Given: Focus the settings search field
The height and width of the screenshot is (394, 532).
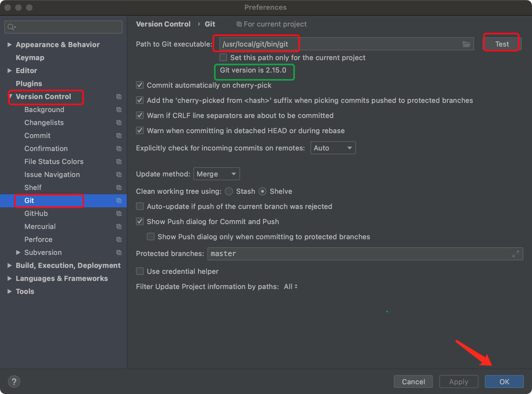Looking at the screenshot, I should click(63, 27).
